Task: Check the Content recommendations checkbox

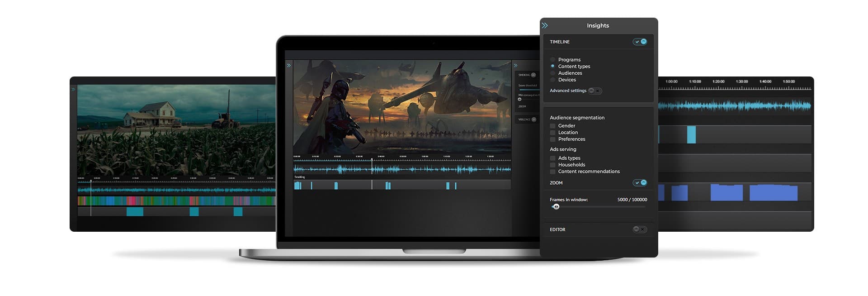Action: (x=552, y=172)
